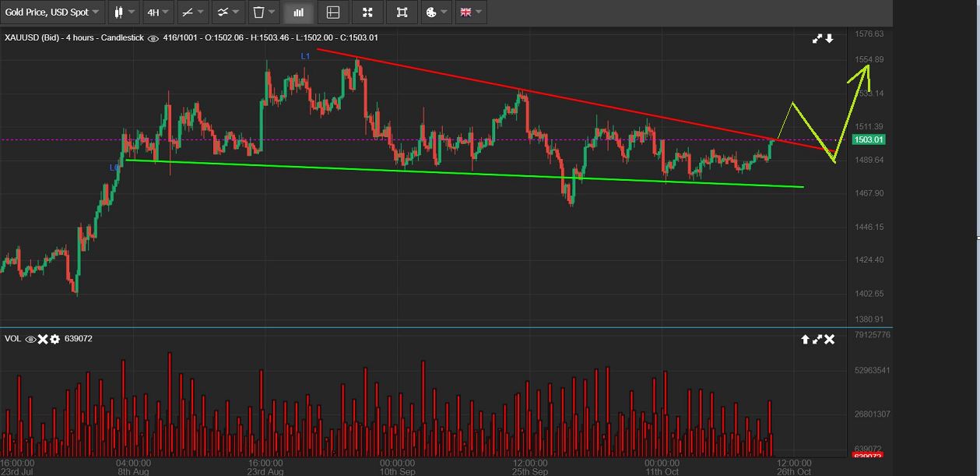
Task: Close volume pane with right-side X
Action: 830,339
